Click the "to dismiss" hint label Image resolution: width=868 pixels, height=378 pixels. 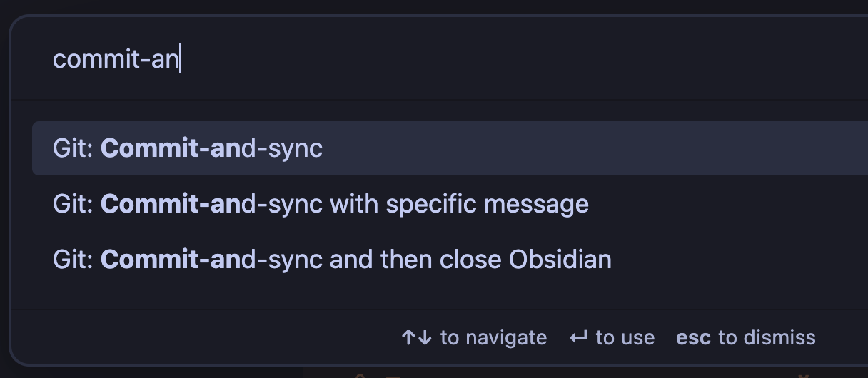(767, 337)
